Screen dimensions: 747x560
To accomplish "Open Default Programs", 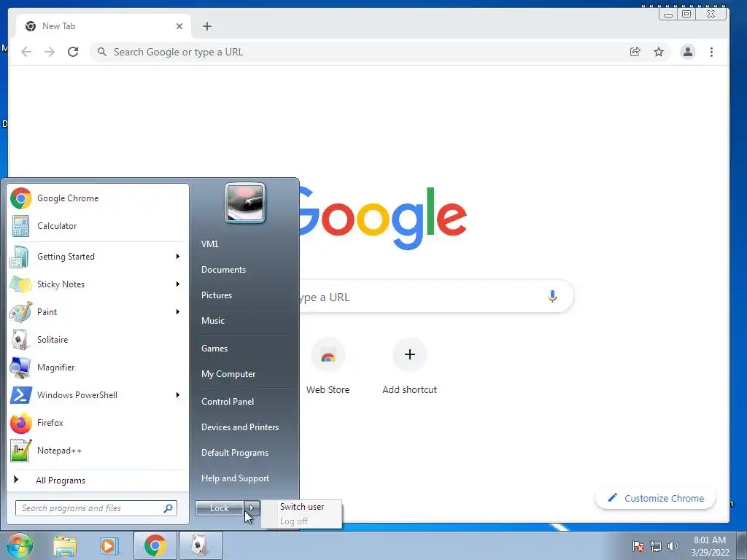I will pos(235,453).
